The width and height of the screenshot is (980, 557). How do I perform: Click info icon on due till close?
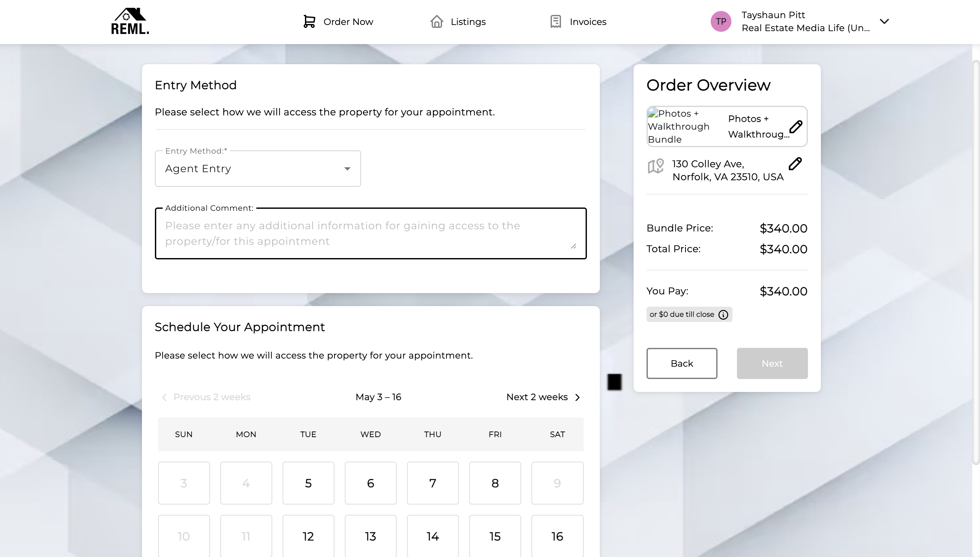[723, 314]
